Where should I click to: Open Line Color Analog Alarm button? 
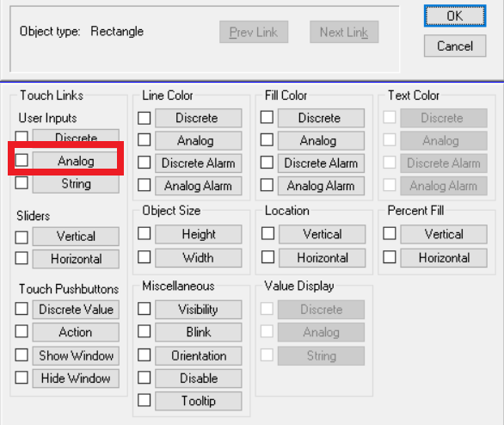click(199, 186)
